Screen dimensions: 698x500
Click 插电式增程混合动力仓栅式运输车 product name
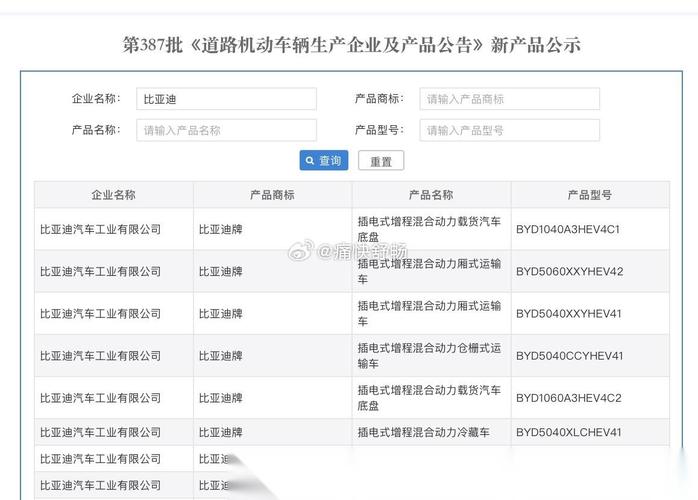[x=429, y=356]
